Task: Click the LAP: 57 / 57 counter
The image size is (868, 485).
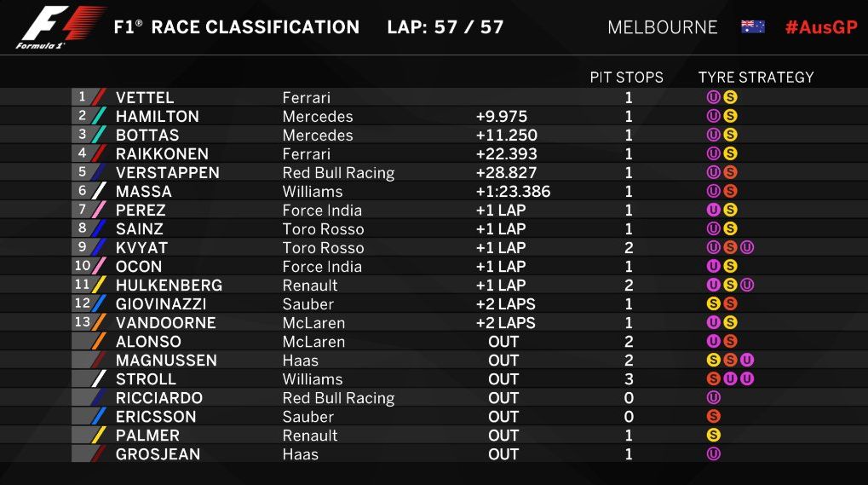Action: 445,27
